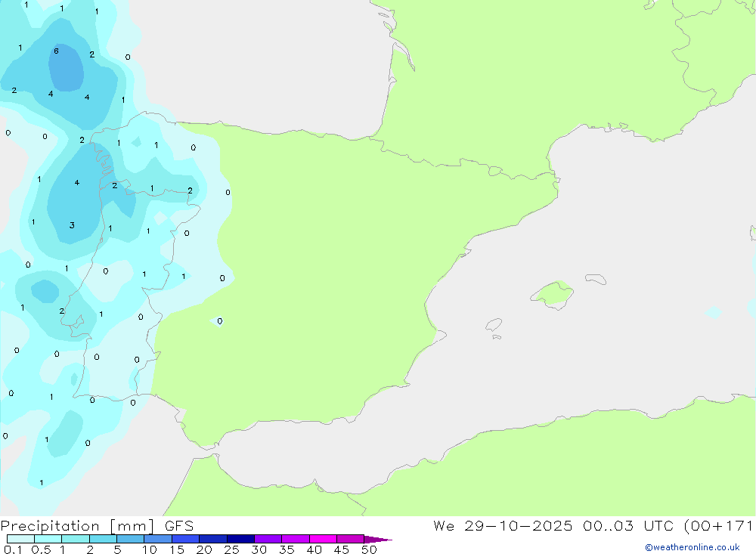Click the '25' legend scale label
This screenshot has height=554, width=756.
(232, 549)
